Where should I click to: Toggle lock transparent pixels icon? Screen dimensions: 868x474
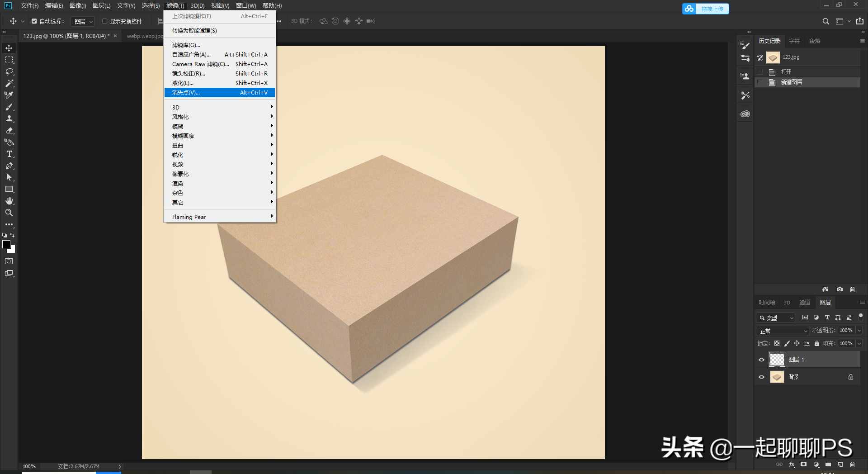(777, 343)
